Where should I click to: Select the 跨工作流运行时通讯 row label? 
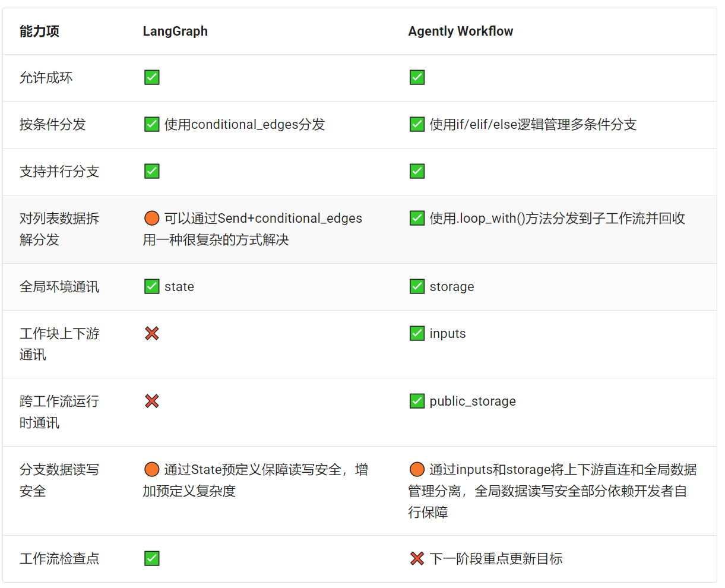[59, 412]
